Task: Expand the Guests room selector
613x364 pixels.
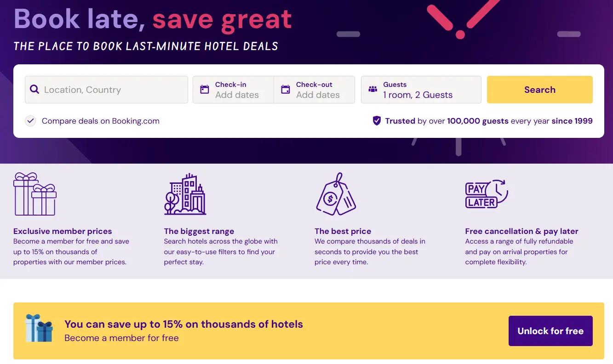Action: click(x=421, y=90)
